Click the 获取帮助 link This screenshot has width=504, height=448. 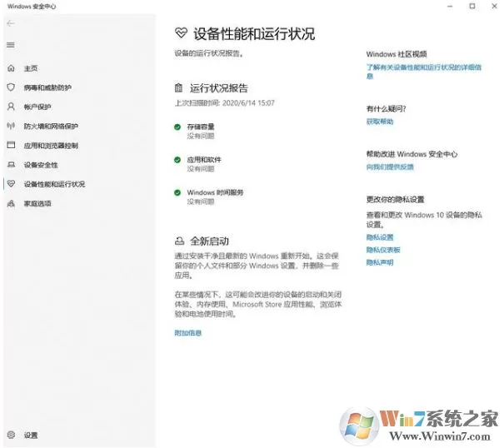380,122
